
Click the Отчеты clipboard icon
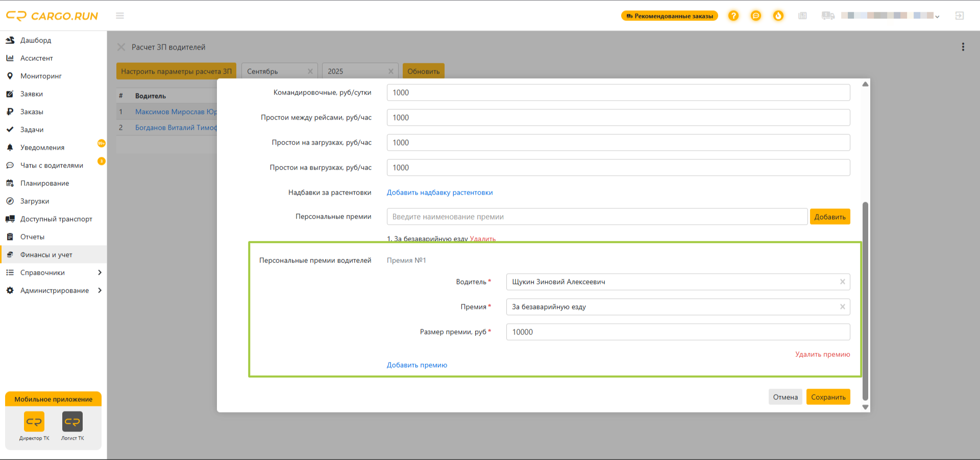(10, 237)
